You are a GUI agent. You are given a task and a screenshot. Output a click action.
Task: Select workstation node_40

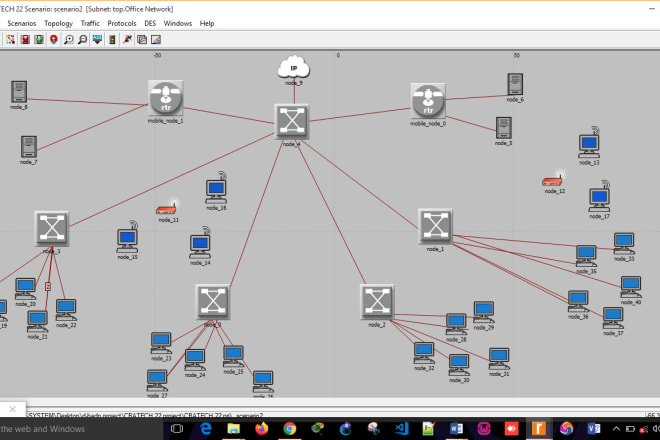point(631,287)
